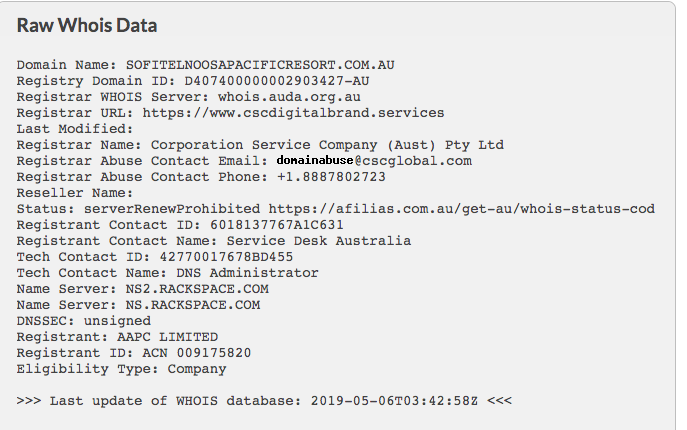Click the Last Modified line
The image size is (687, 430).
point(74,129)
